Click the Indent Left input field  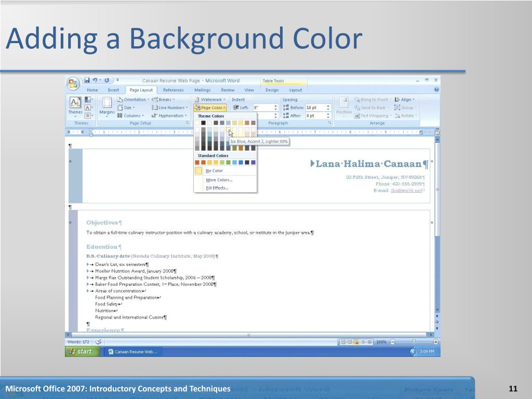click(x=263, y=108)
